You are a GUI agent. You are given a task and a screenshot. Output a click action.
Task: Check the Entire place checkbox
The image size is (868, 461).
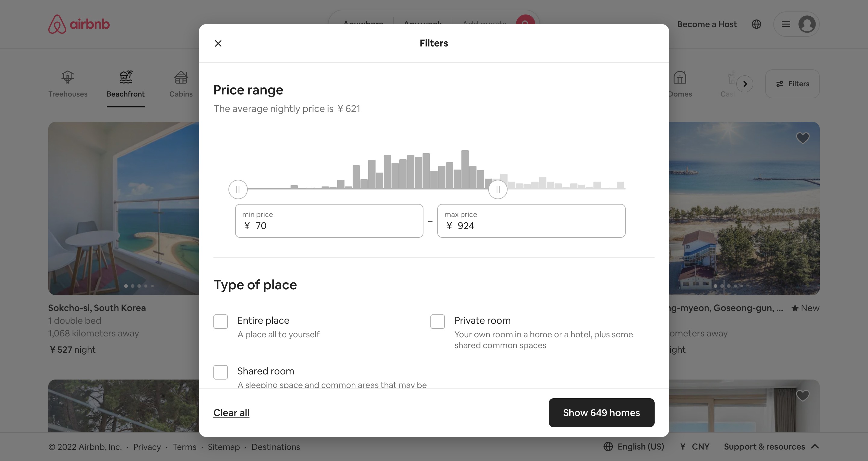[x=221, y=321]
